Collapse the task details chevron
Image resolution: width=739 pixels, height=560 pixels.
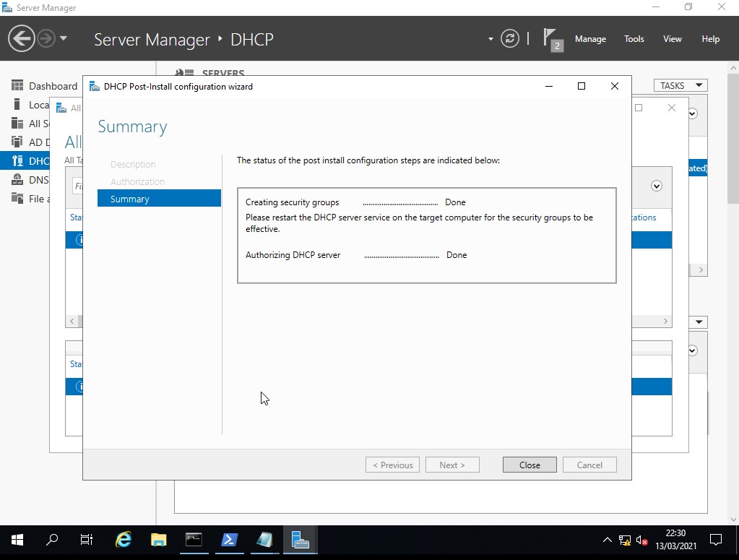[x=657, y=186]
